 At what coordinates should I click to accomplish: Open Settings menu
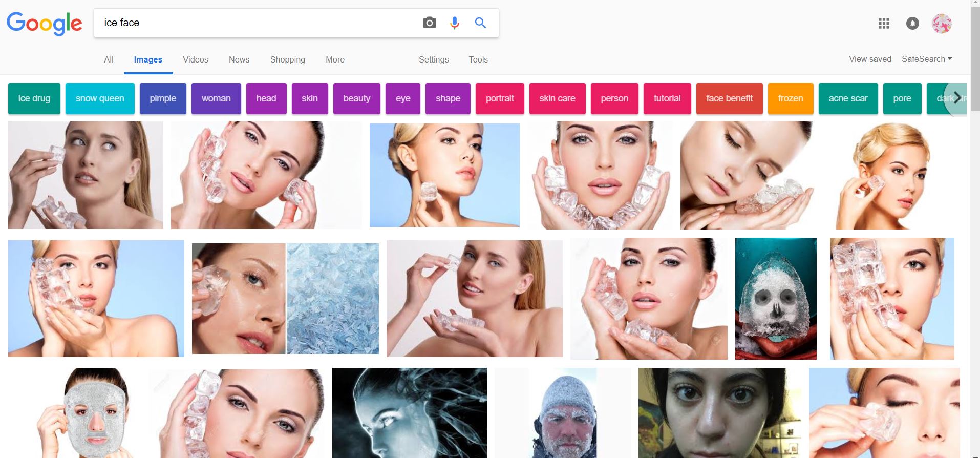434,59
